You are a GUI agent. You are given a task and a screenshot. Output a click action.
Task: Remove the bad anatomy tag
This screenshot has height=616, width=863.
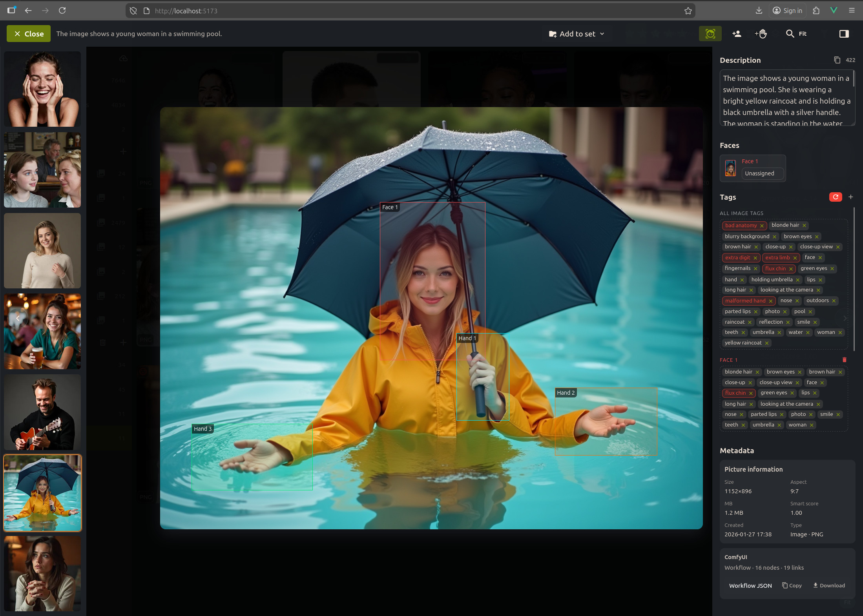[762, 226]
